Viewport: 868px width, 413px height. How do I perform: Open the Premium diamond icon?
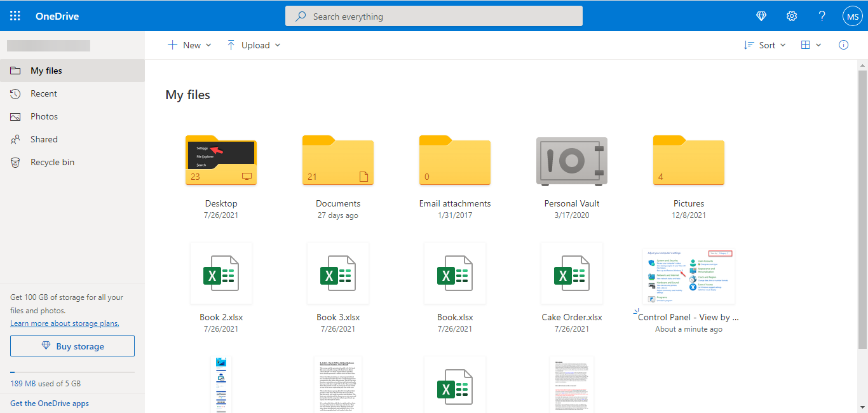762,16
